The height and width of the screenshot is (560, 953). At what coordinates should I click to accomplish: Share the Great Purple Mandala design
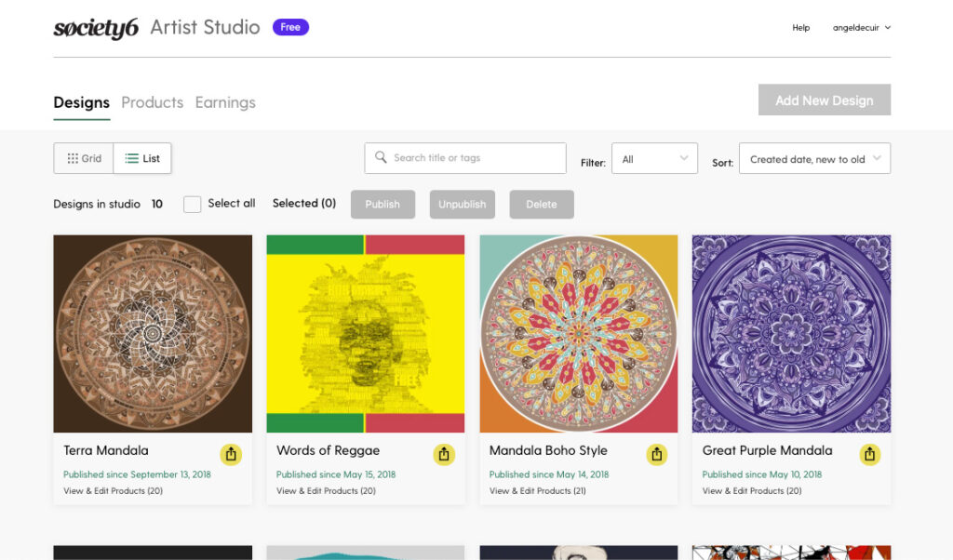[x=870, y=454]
